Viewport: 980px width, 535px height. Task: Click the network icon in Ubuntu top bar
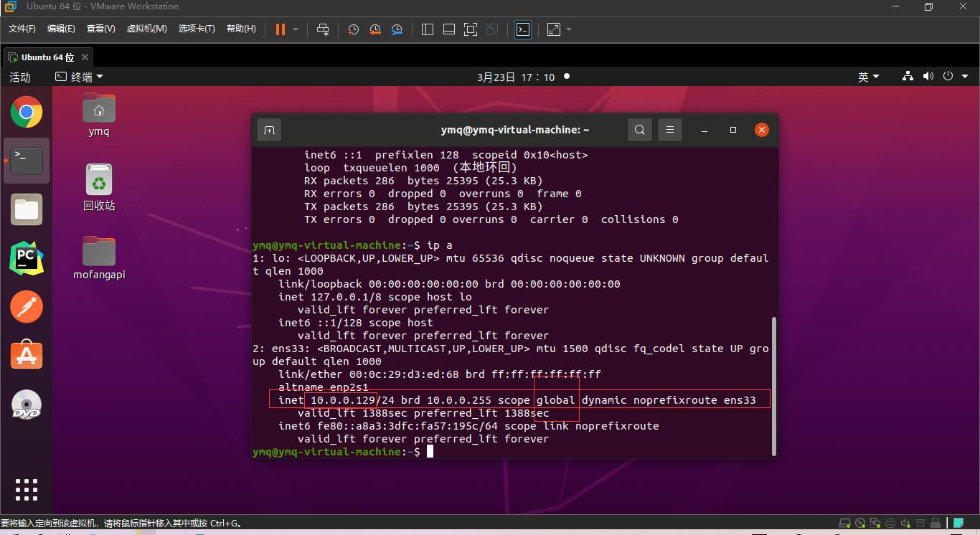[908, 76]
